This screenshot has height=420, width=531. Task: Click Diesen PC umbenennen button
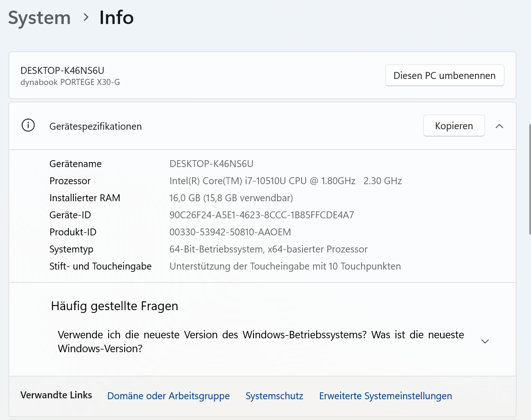tap(445, 76)
